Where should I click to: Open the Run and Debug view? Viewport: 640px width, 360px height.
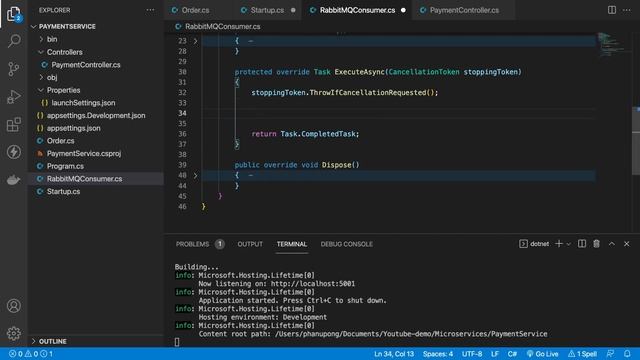13,97
